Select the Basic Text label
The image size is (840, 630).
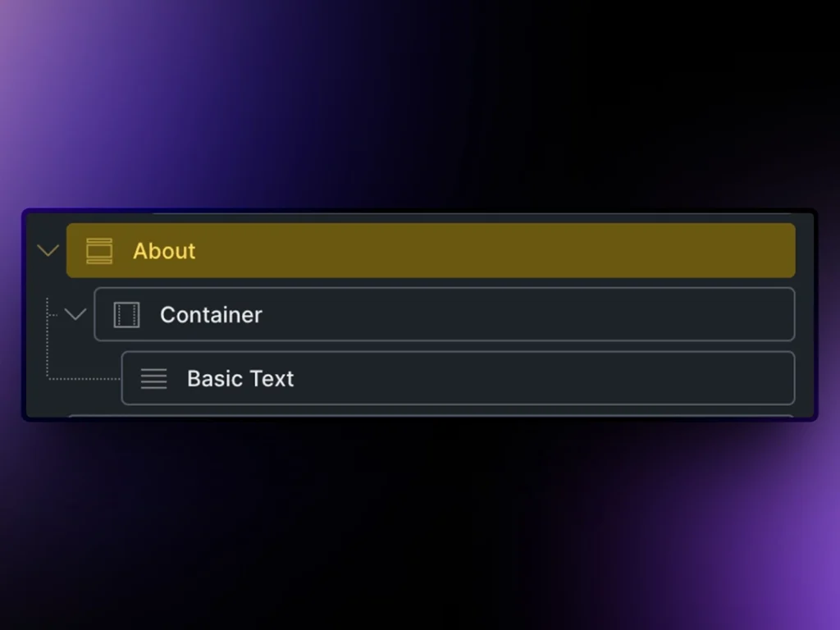point(240,378)
